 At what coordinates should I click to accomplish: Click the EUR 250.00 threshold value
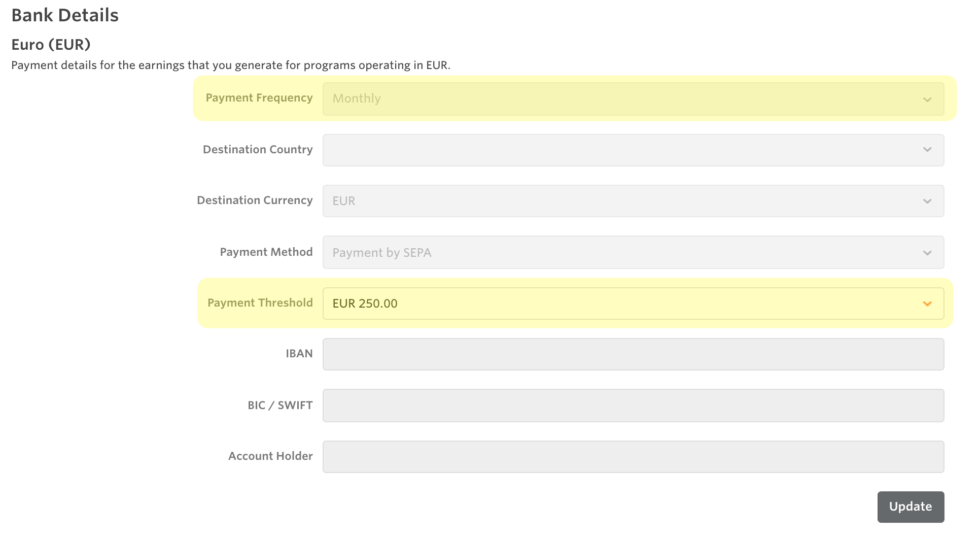365,304
